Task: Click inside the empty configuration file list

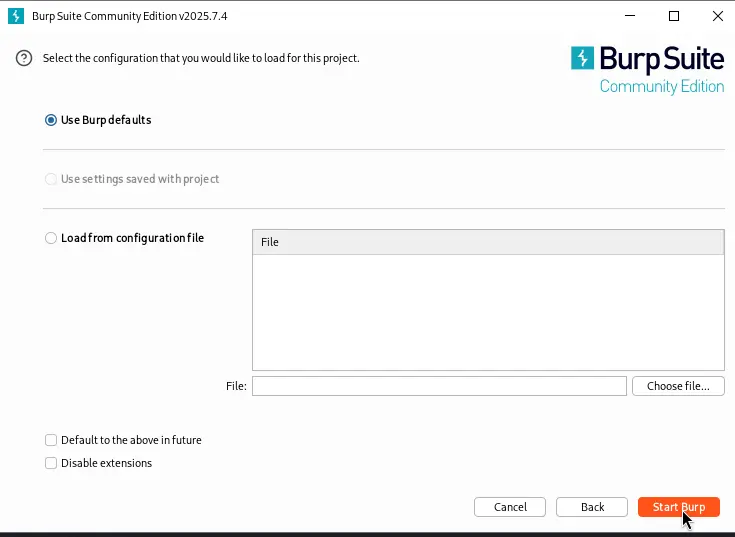Action: pyautogui.click(x=487, y=312)
